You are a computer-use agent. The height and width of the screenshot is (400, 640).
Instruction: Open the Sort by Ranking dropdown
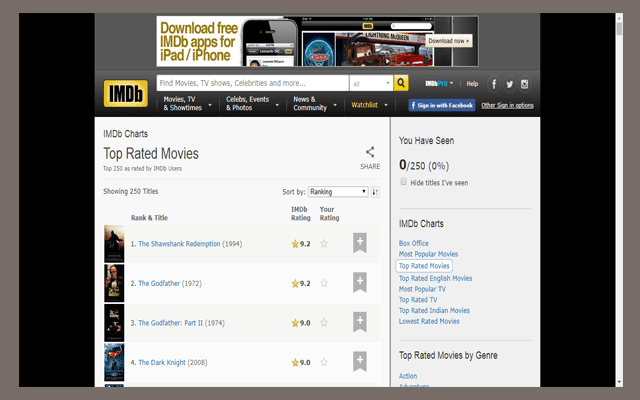(x=338, y=191)
